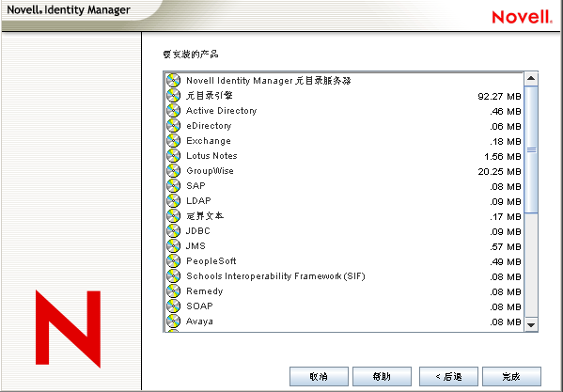
Task: Select the disc icon beside SAP
Action: pos(174,186)
